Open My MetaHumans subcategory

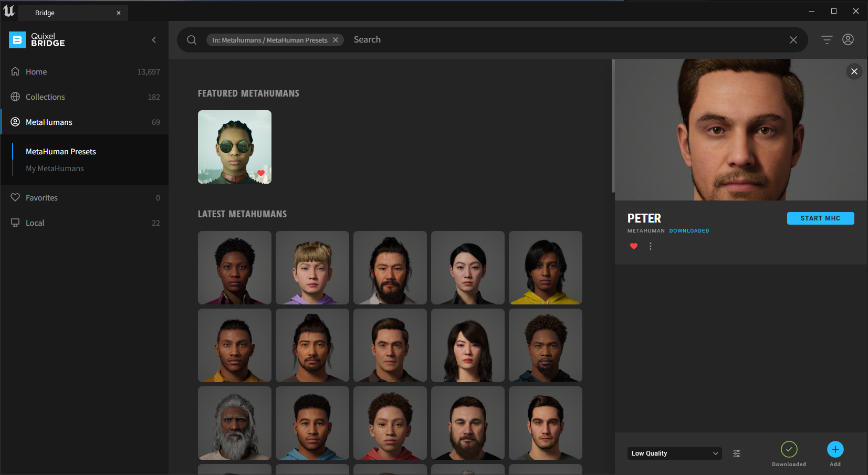pos(55,168)
